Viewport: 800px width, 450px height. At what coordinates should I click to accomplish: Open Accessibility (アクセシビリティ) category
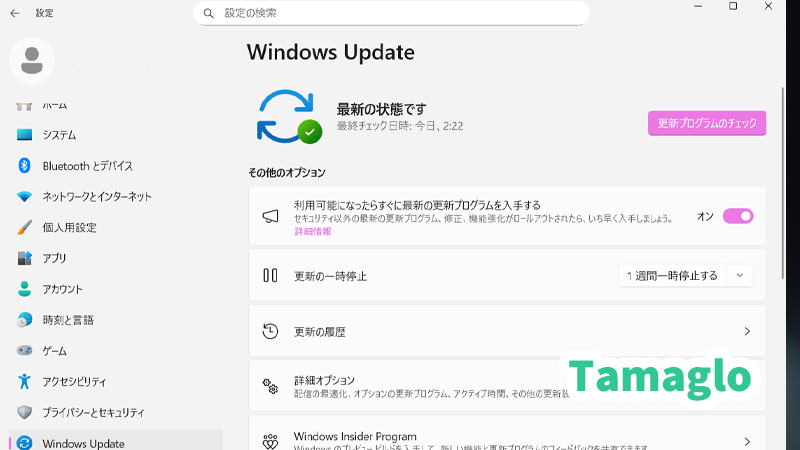pyautogui.click(x=116, y=382)
